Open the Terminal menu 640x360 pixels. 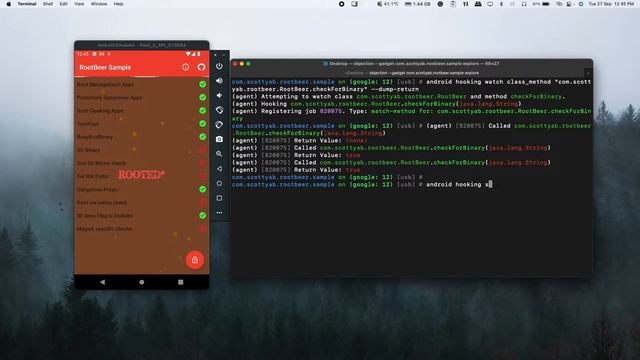[x=27, y=4]
